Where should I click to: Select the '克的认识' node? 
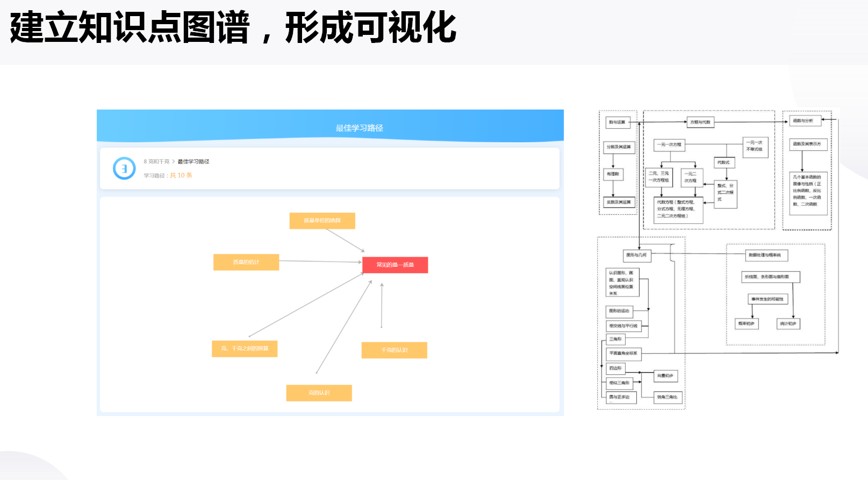(319, 393)
